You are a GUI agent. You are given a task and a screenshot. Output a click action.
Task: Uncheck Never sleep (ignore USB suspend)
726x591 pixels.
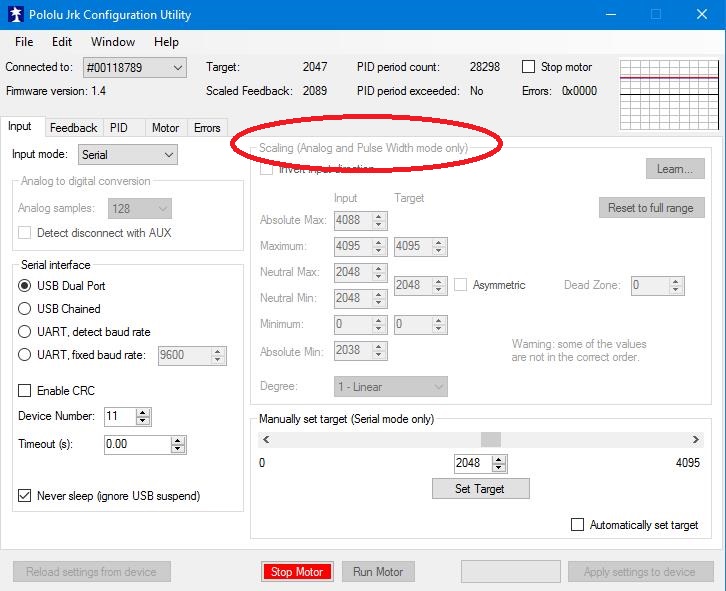click(25, 496)
